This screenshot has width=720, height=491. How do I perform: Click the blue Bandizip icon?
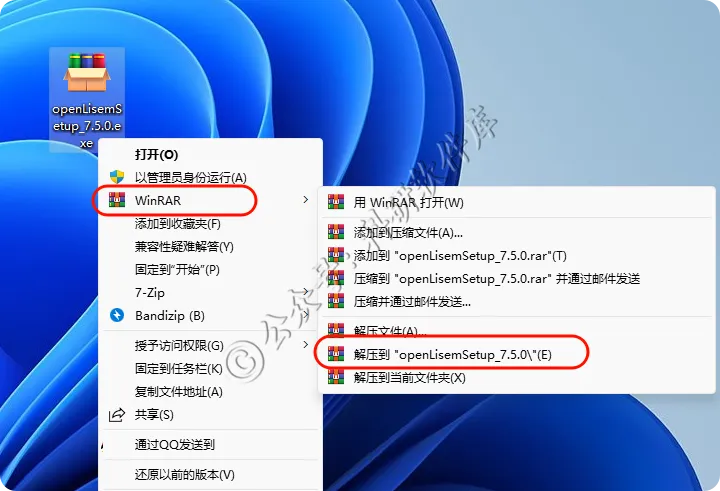tap(117, 315)
